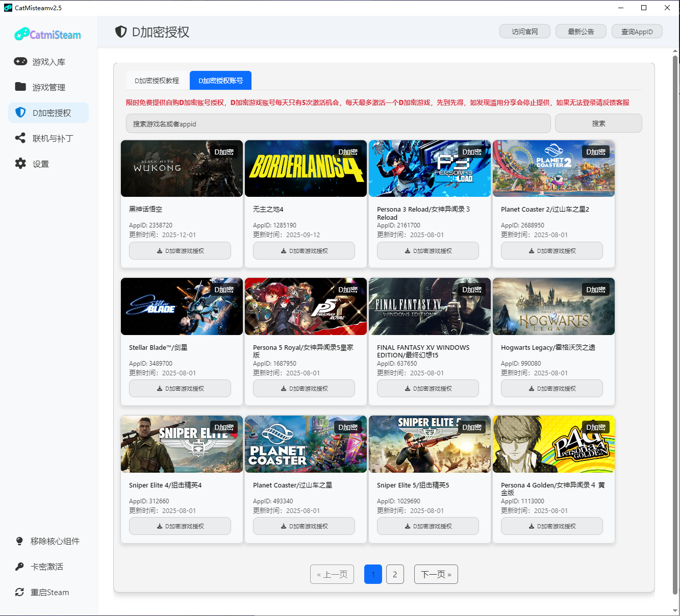
Task: Open 游戏入库 gamepad icon in sidebar
Action: pos(20,61)
